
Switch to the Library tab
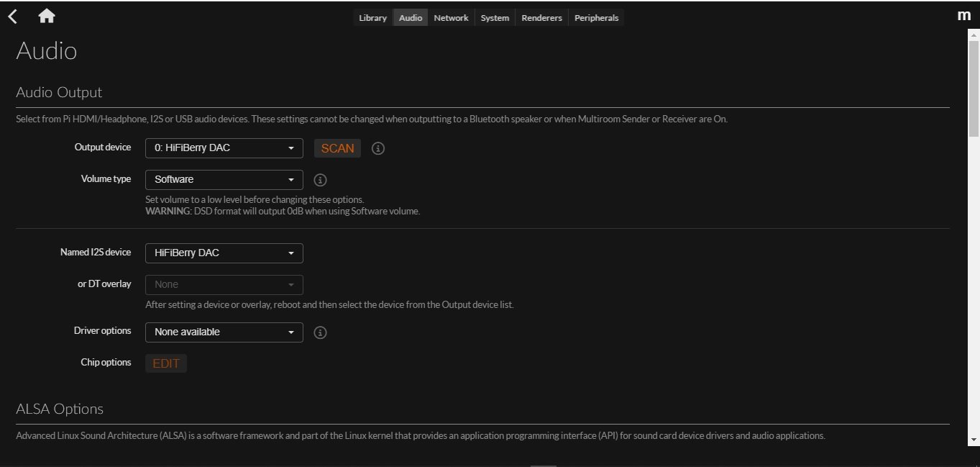(372, 18)
